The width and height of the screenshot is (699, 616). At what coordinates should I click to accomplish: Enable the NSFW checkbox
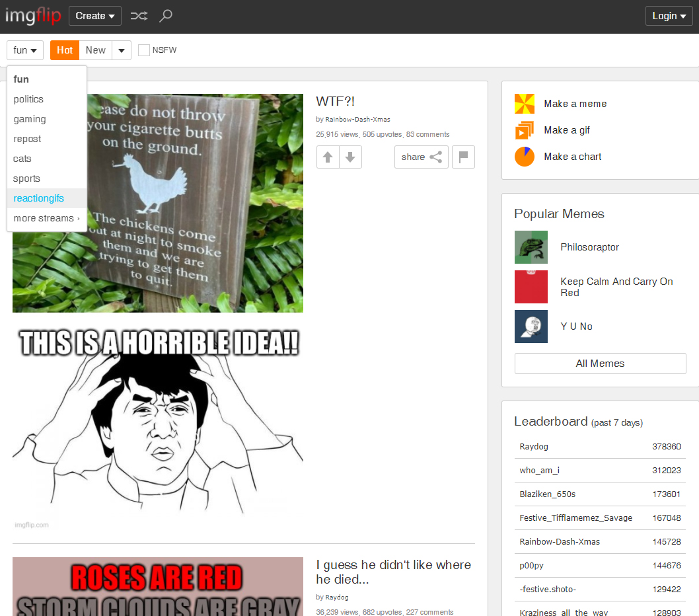[x=143, y=50]
